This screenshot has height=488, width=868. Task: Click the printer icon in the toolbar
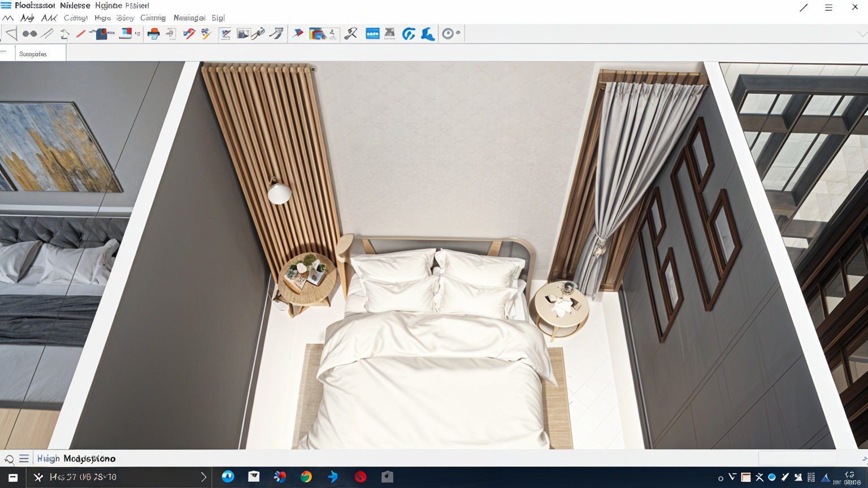(x=153, y=34)
